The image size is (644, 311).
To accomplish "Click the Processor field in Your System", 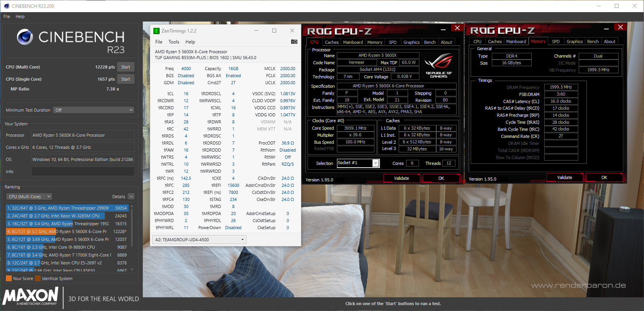I will pyautogui.click(x=83, y=135).
